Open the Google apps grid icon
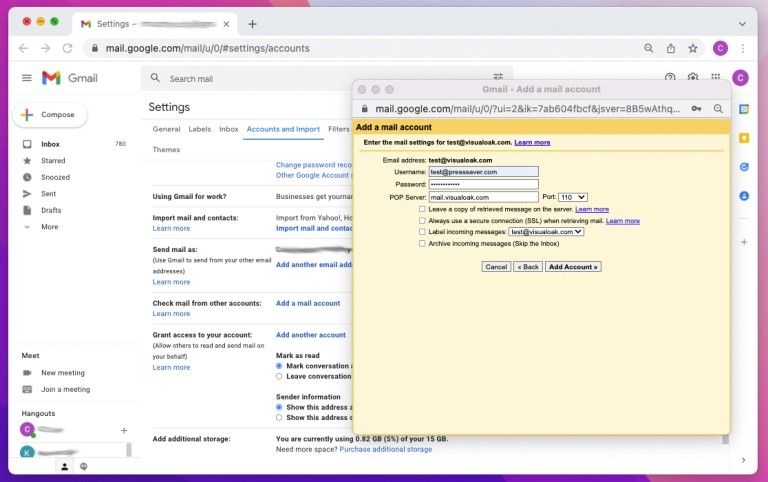 pos(716,77)
